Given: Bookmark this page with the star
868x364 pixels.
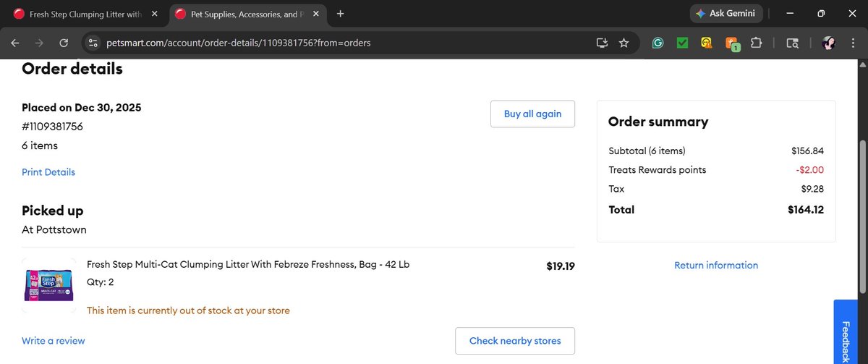Looking at the screenshot, I should point(624,43).
